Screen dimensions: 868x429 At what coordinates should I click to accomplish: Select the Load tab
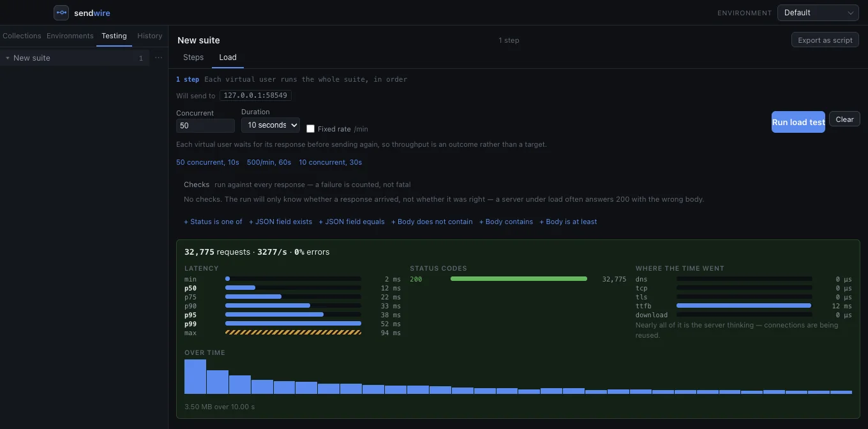click(228, 57)
